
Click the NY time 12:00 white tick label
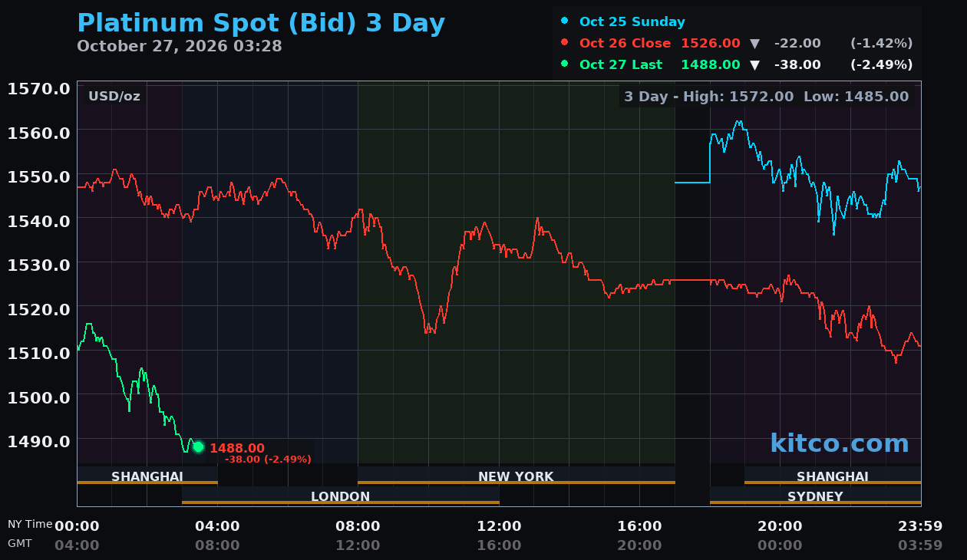point(499,526)
